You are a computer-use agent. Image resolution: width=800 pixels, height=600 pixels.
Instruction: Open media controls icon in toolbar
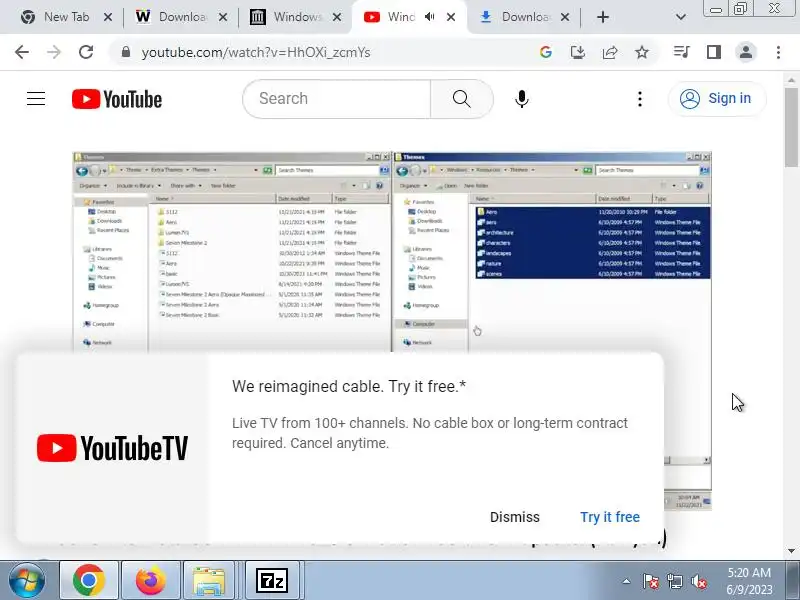coord(682,52)
